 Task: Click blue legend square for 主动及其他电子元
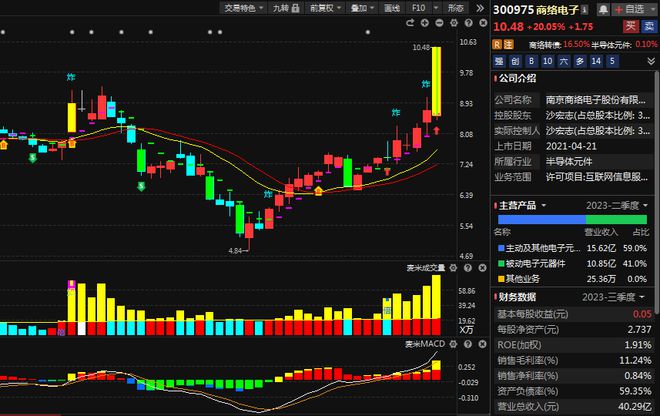[501, 248]
